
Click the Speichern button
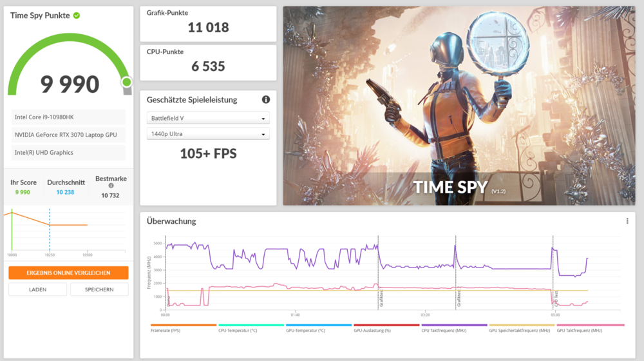(100, 289)
